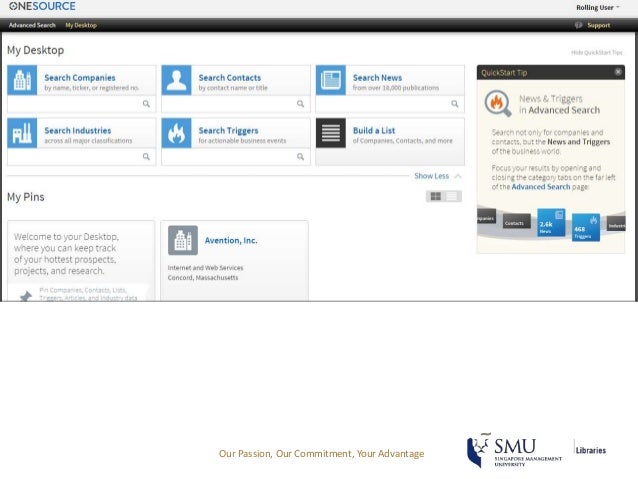Click 'Our Passion, Our Commitment, Your Advantage' tagline
The width and height of the screenshot is (638, 479).
(321, 453)
